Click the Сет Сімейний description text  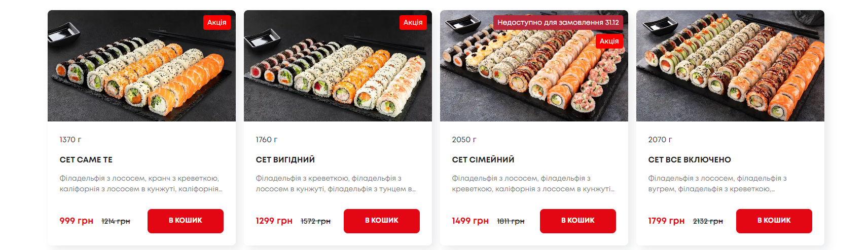point(533,184)
